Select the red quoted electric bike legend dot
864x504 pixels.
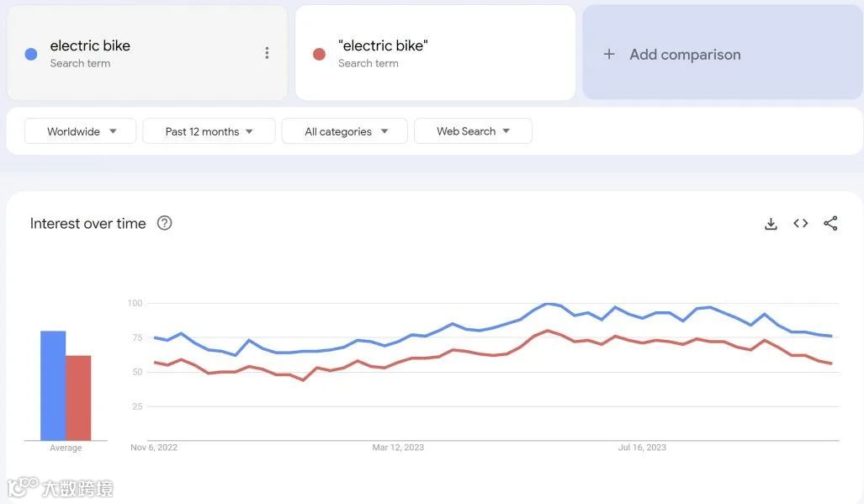coord(318,53)
